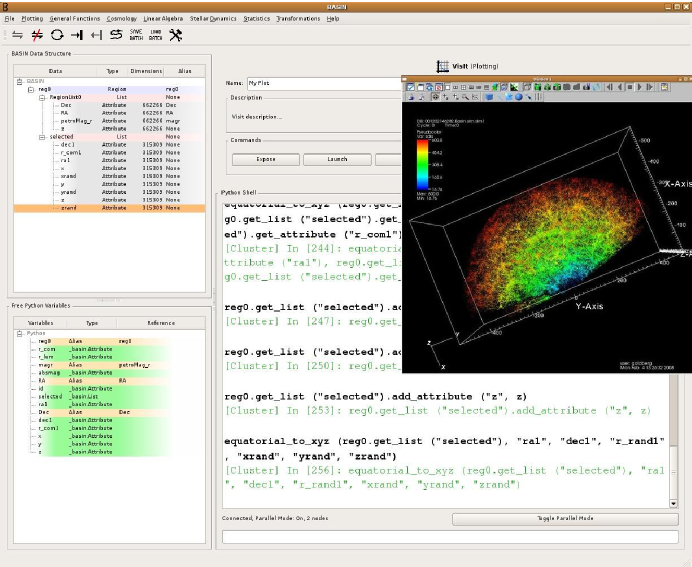The image size is (692, 567).
Task: Click the double-arrow icon at toolbar start
Action: tap(17, 36)
